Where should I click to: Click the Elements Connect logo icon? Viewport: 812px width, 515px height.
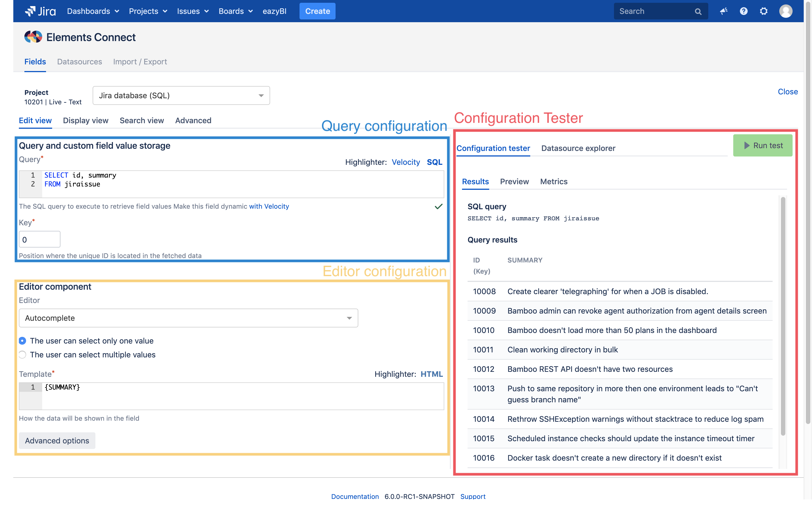coord(33,37)
